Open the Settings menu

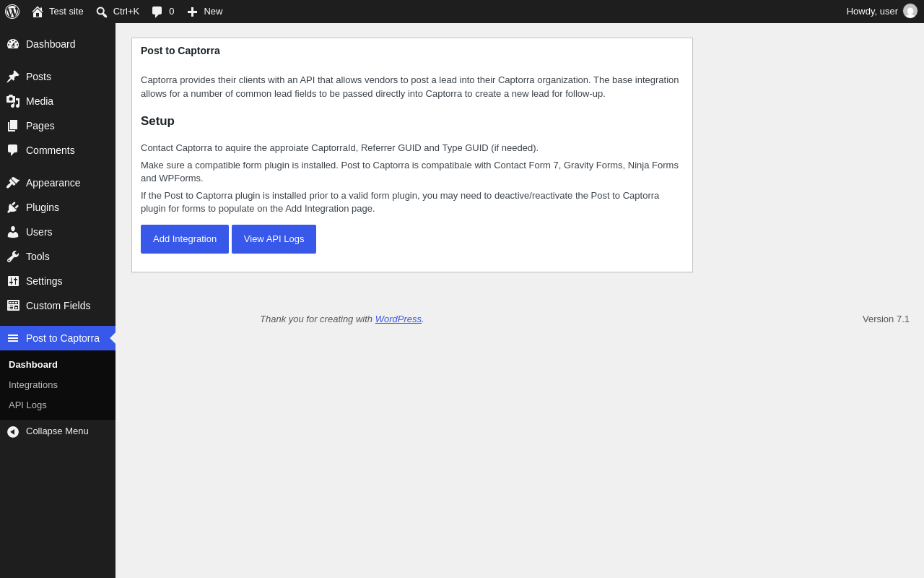(x=58, y=281)
